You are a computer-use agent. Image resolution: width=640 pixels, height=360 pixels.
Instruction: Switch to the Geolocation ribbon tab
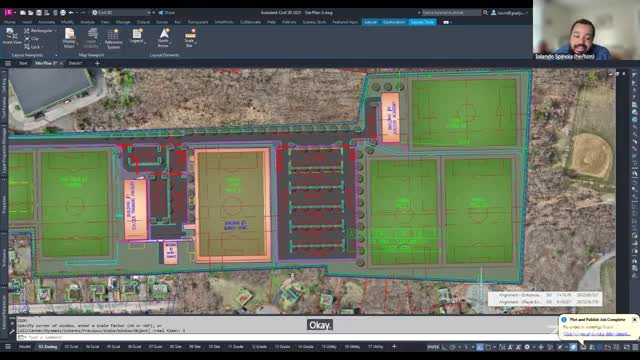(x=394, y=22)
